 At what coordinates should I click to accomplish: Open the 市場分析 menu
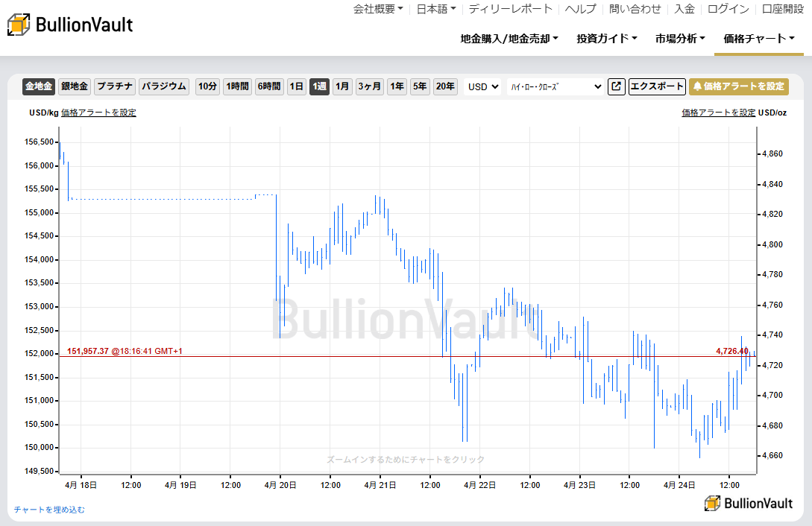[677, 39]
